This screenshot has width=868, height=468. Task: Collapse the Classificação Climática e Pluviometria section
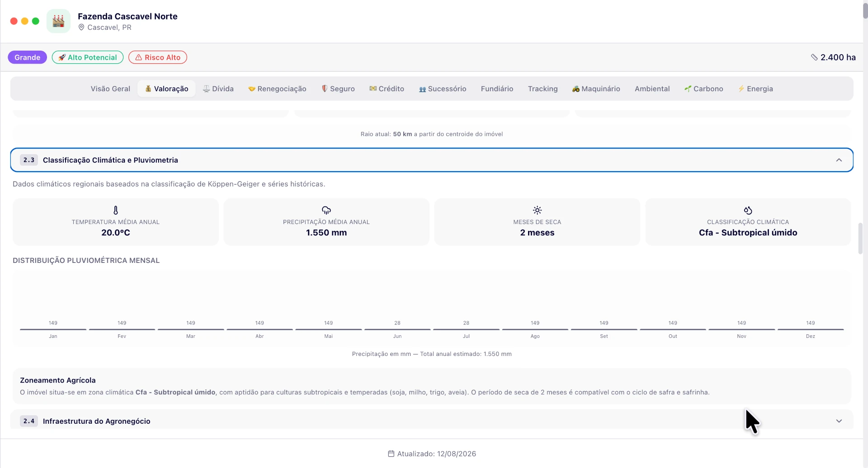coord(839,160)
